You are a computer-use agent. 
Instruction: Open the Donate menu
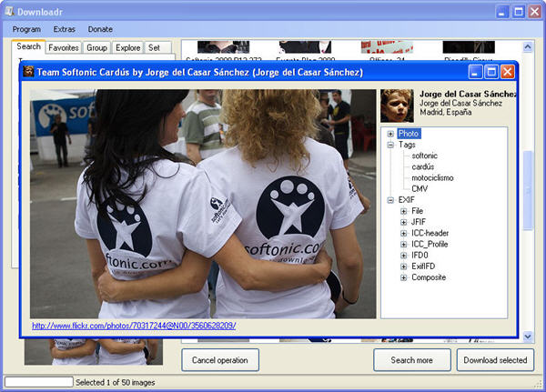(x=100, y=29)
